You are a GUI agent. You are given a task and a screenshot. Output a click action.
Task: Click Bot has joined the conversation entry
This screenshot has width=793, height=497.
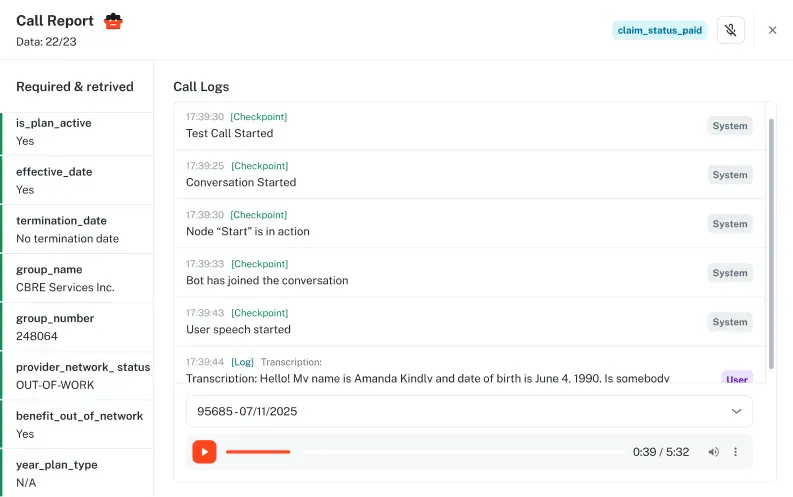[469, 273]
